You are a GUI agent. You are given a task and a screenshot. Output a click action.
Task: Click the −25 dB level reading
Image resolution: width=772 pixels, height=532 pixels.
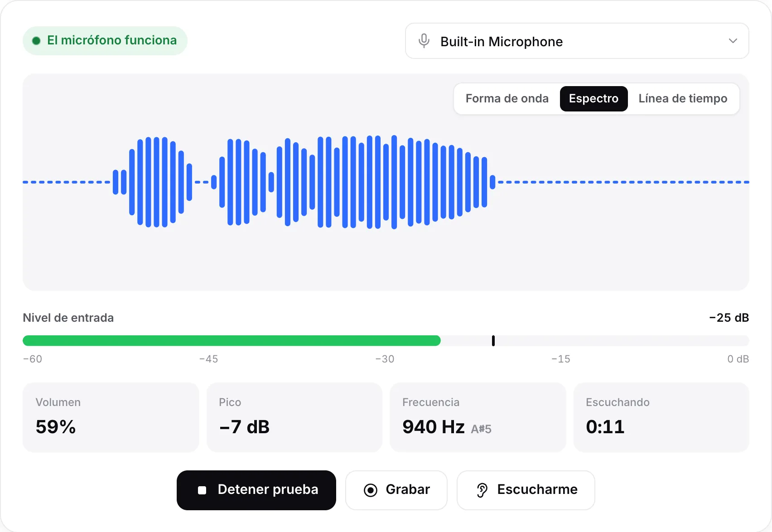pos(729,318)
